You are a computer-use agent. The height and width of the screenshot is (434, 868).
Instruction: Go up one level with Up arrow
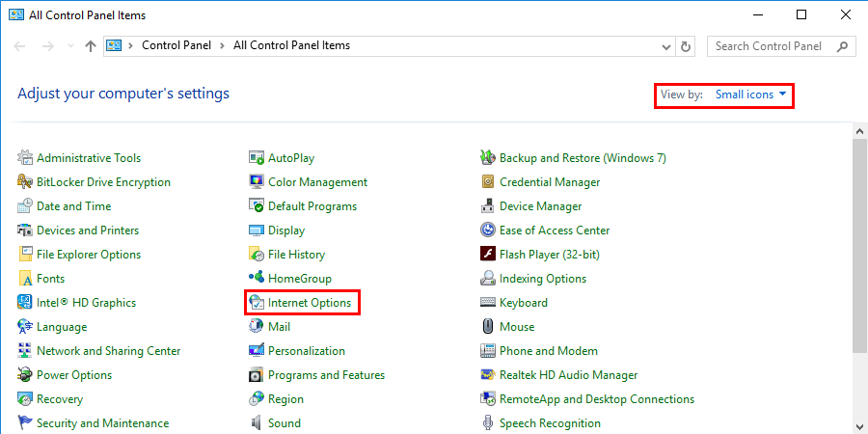91,46
